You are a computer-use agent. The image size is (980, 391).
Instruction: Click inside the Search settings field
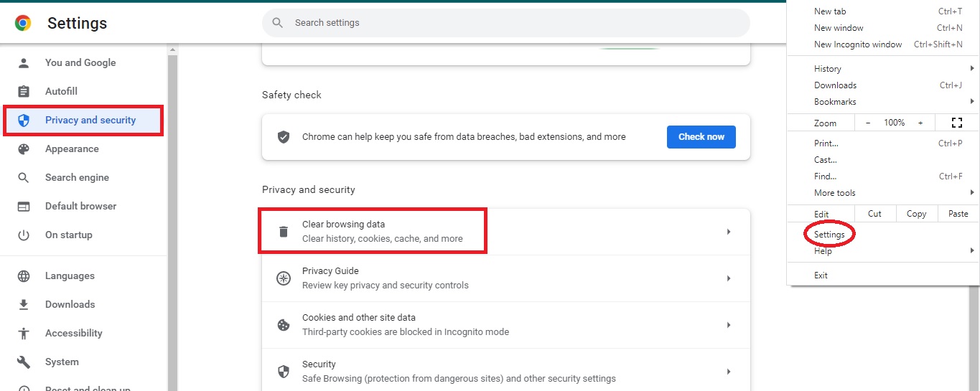click(506, 23)
